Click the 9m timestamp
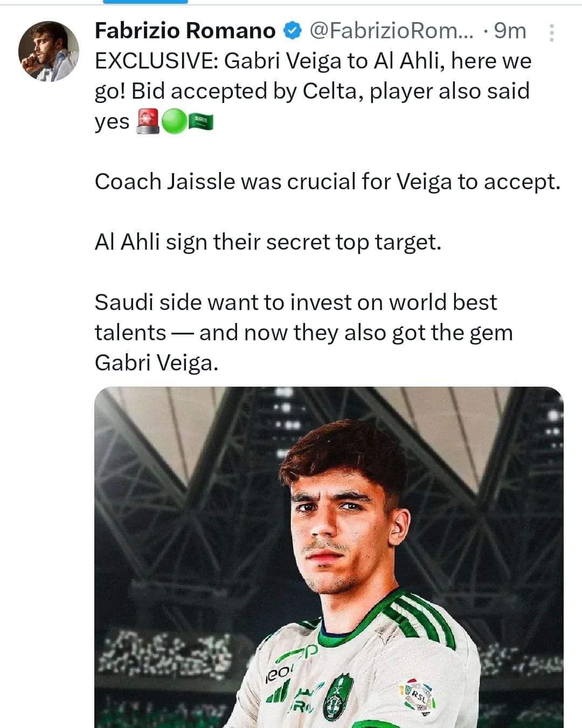Image resolution: width=582 pixels, height=728 pixels. [510, 31]
